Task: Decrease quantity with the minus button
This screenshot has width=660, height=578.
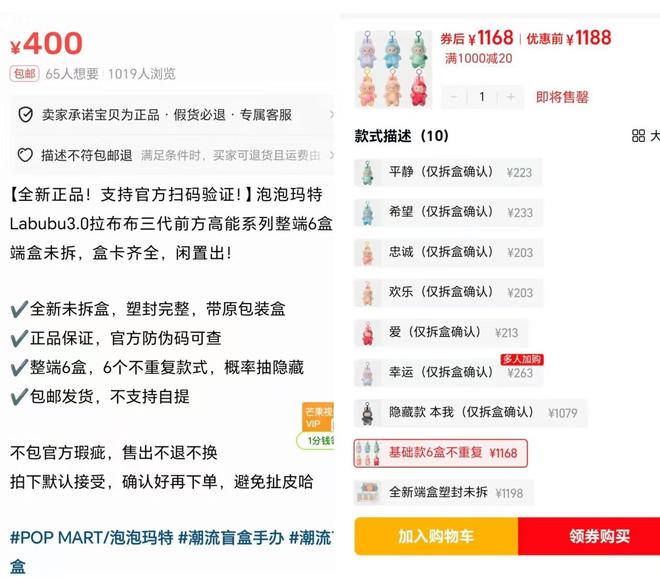Action: click(x=454, y=97)
